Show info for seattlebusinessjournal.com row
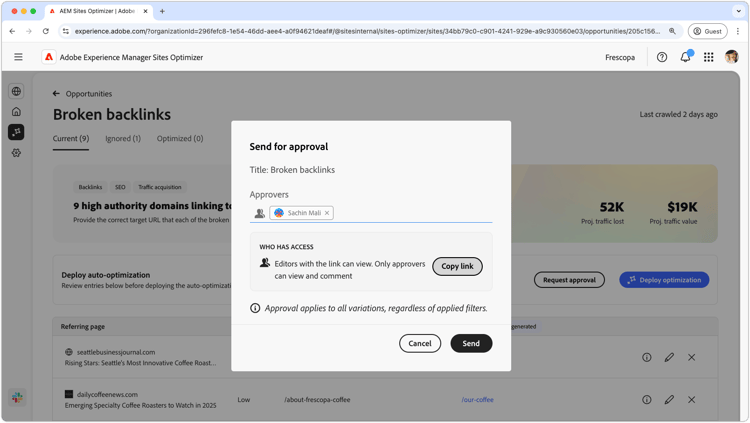 tap(646, 357)
